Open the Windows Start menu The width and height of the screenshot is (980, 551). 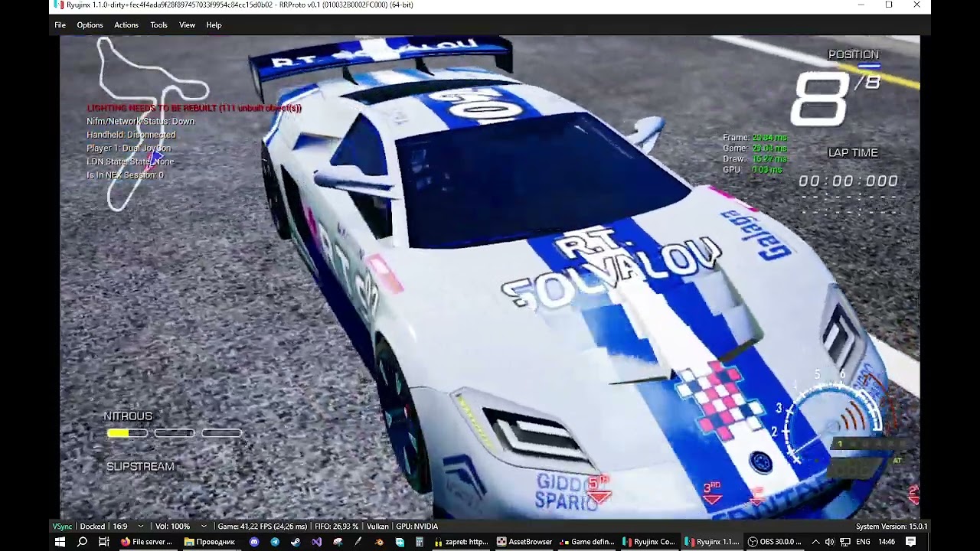(x=60, y=542)
